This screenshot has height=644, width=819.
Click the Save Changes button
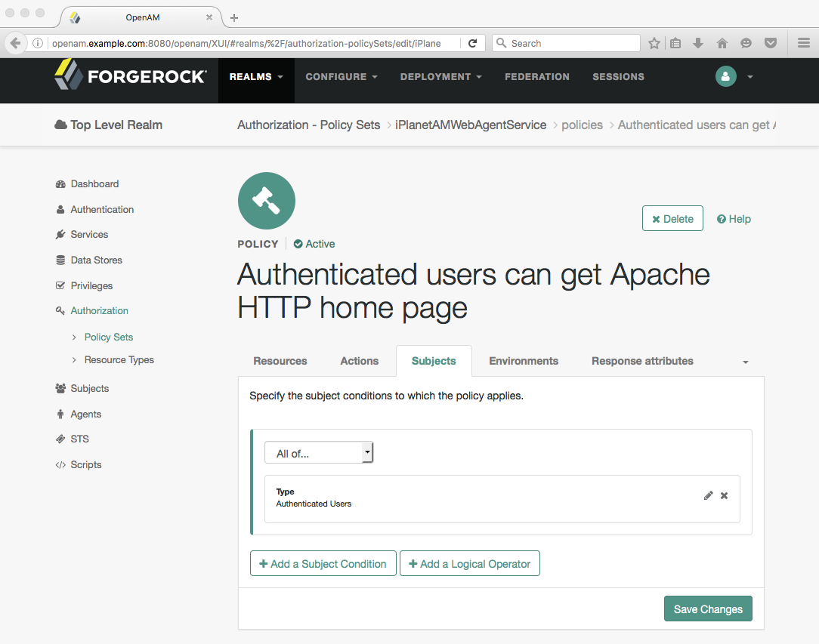click(708, 609)
